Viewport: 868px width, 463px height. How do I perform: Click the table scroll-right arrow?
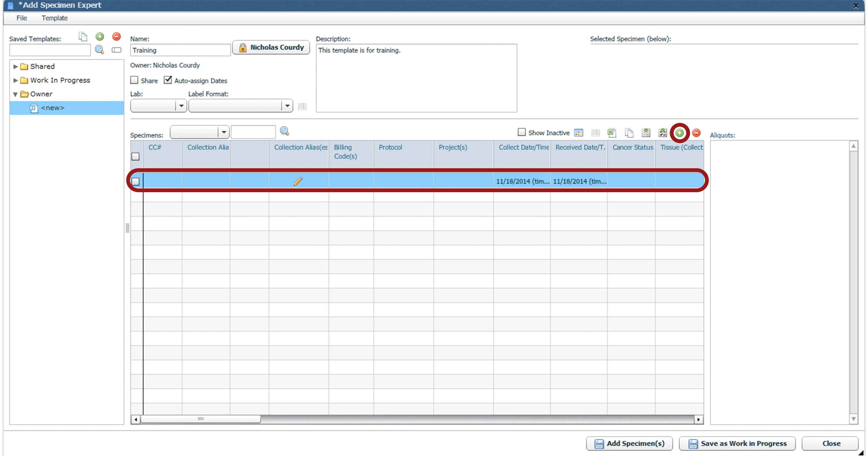click(x=699, y=419)
